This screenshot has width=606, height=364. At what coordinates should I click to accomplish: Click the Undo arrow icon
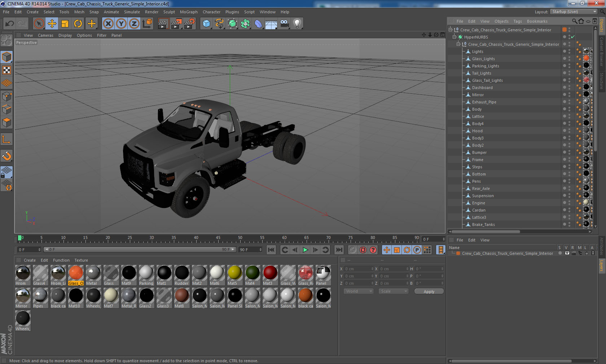point(10,24)
